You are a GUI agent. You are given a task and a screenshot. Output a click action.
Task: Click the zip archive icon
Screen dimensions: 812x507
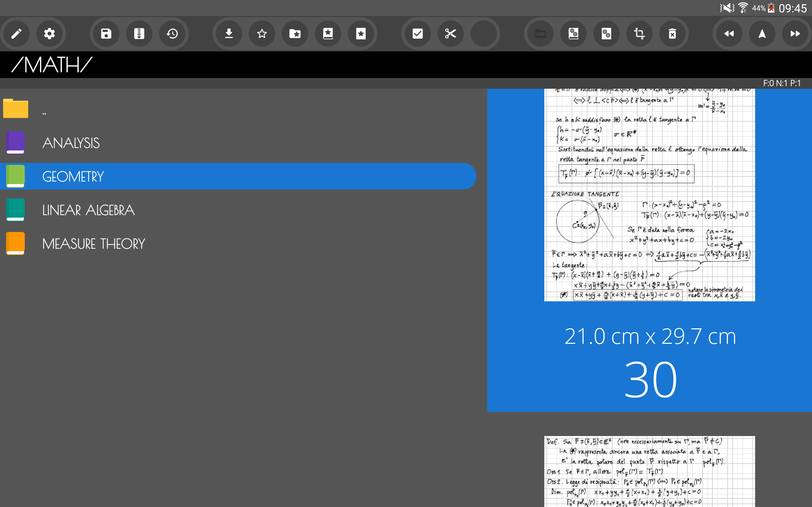click(x=139, y=34)
